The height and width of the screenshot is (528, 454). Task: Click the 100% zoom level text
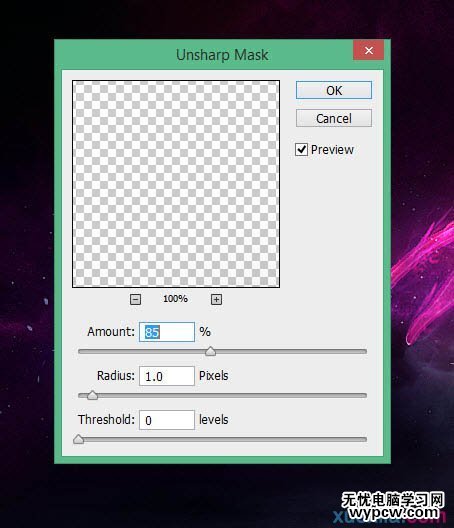175,299
